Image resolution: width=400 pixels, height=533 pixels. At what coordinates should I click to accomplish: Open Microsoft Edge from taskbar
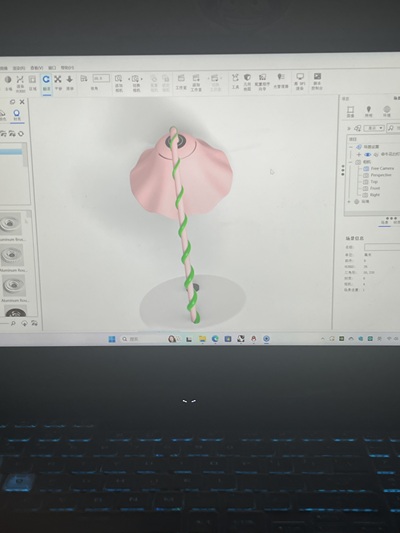pyautogui.click(x=215, y=339)
